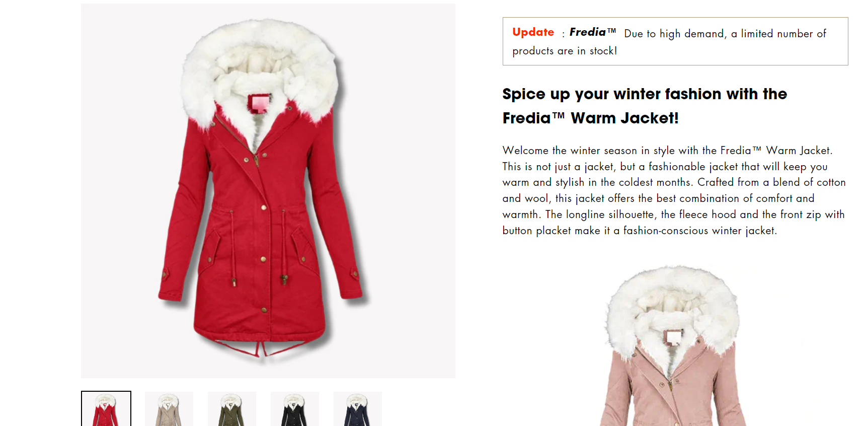The width and height of the screenshot is (868, 426).
Task: Switch to the black jacket thumbnail
Action: point(295,409)
